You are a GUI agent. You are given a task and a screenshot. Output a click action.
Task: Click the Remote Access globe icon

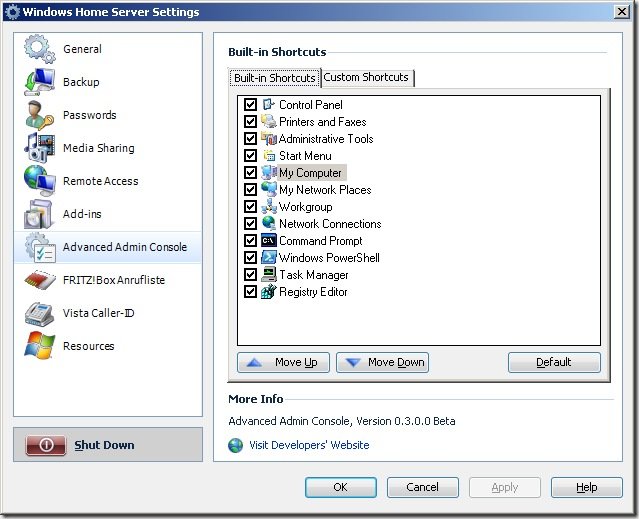coord(39,181)
